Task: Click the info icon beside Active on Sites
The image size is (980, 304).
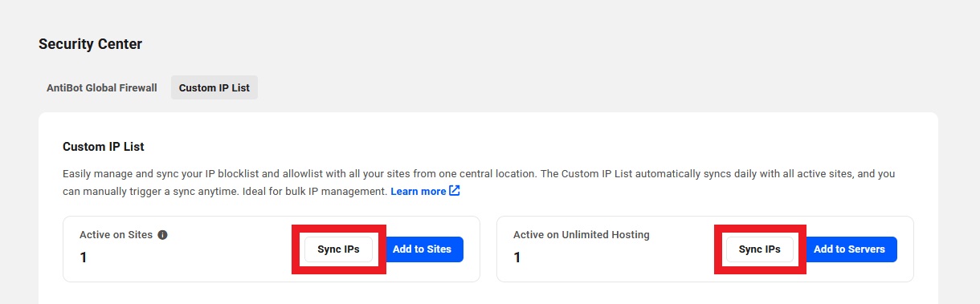Action: (162, 235)
